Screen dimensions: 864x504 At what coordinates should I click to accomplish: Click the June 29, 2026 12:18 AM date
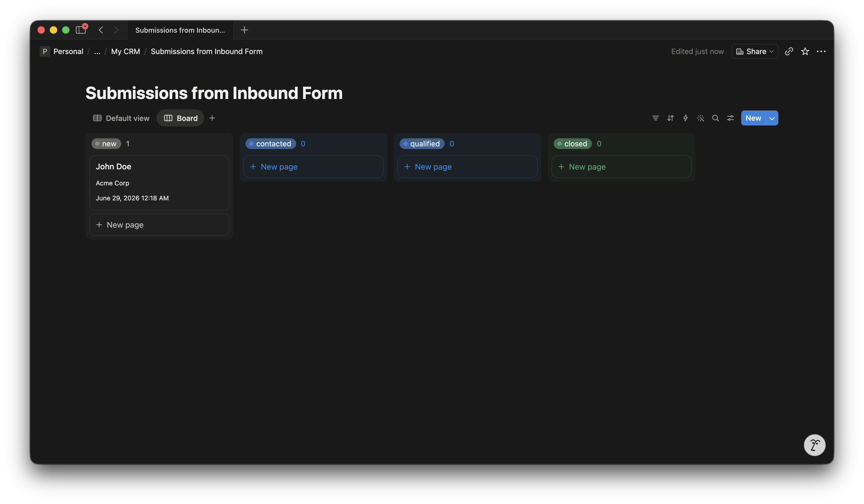pyautogui.click(x=132, y=198)
